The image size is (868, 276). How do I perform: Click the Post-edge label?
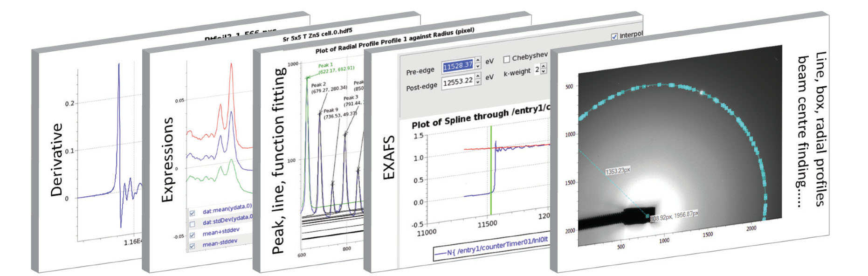[x=421, y=87]
